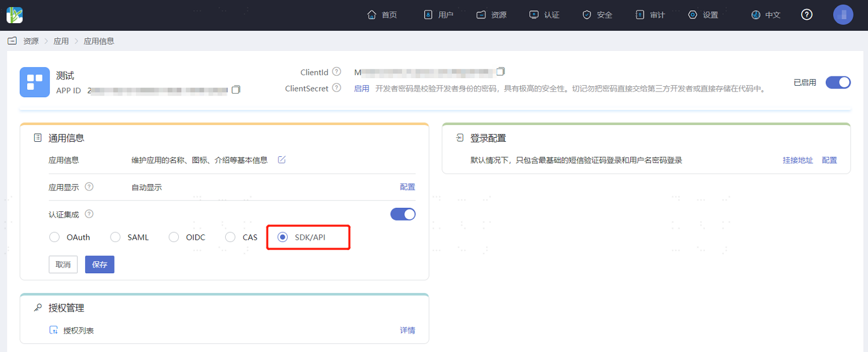This screenshot has width=868, height=352.
Task: Select 应用信息 breadcrumb text
Action: 99,41
